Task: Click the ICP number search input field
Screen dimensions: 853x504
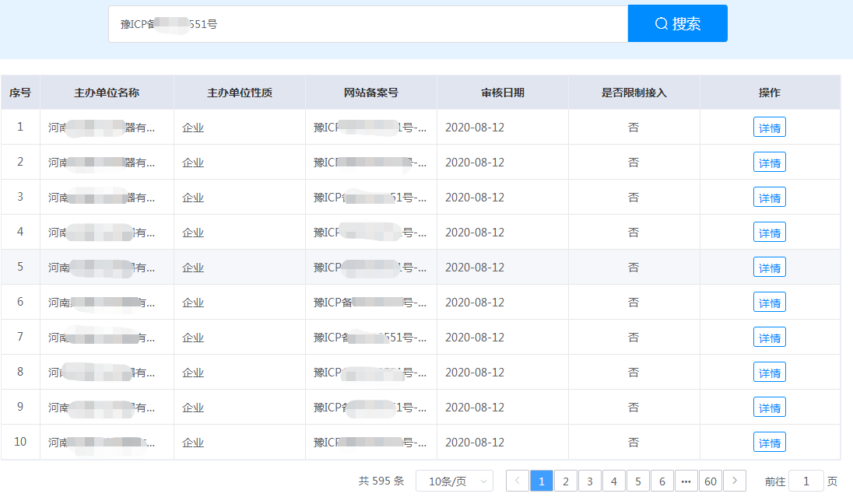Action: (366, 23)
